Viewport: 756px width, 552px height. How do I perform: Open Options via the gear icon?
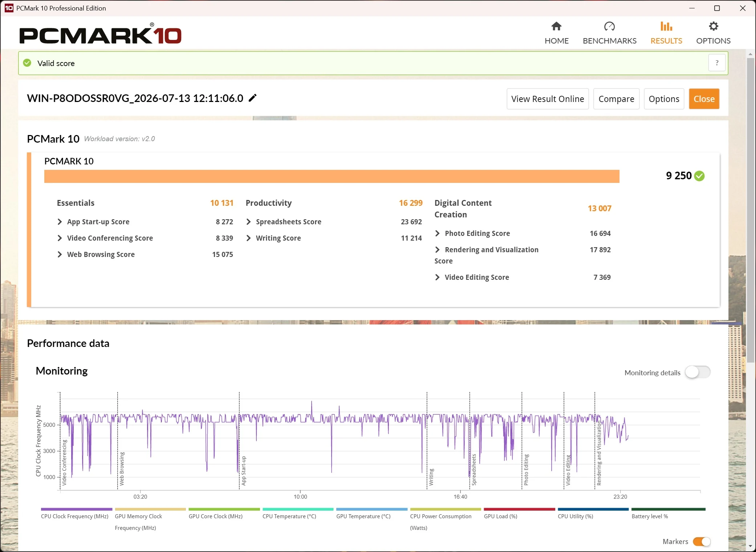pos(713,26)
